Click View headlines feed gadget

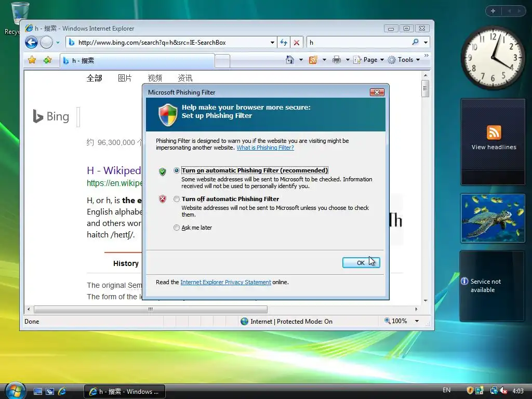[x=493, y=141]
